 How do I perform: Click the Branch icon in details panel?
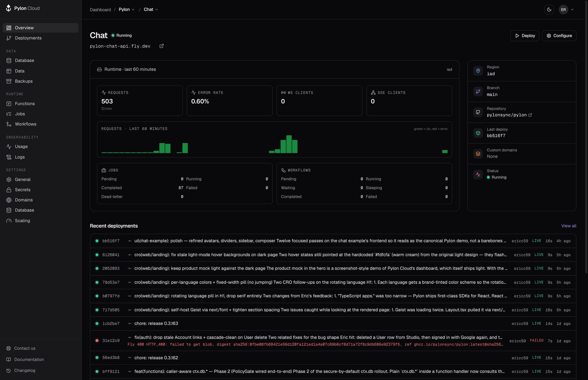pos(478,91)
